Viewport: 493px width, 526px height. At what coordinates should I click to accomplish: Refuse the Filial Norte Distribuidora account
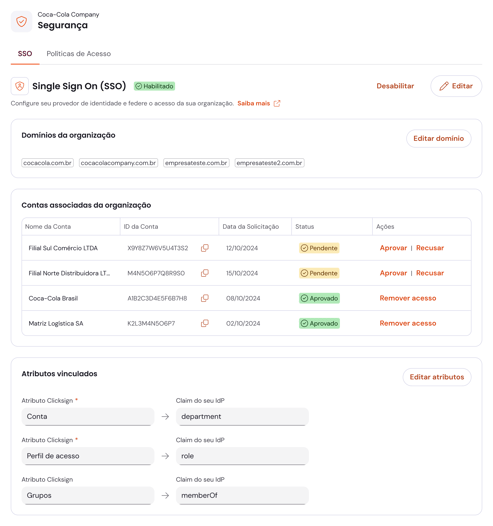tap(430, 273)
